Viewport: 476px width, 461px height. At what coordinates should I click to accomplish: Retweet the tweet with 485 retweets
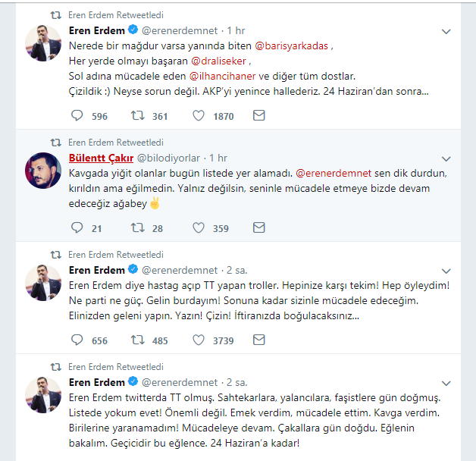tap(137, 340)
